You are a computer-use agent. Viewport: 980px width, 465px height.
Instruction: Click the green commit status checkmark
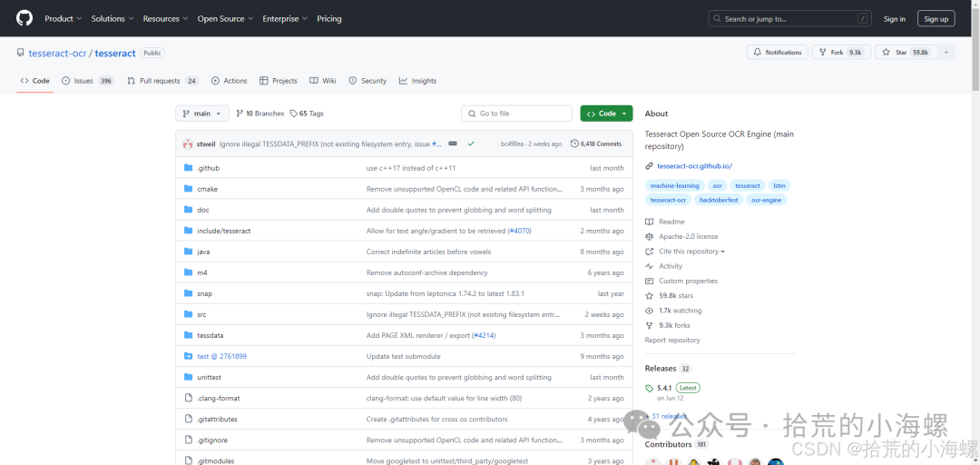[471, 143]
